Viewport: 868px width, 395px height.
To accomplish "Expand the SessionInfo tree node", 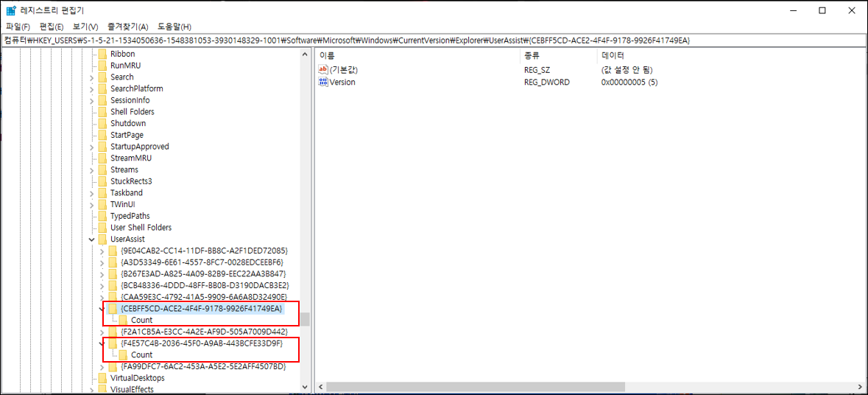I will (92, 100).
